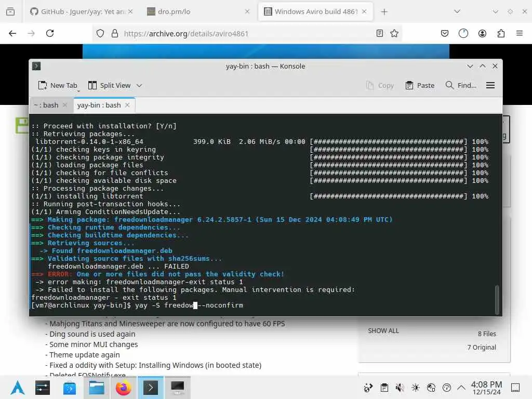Open clipboard tray icon
This screenshot has width=532, height=399.
pyautogui.click(x=384, y=388)
